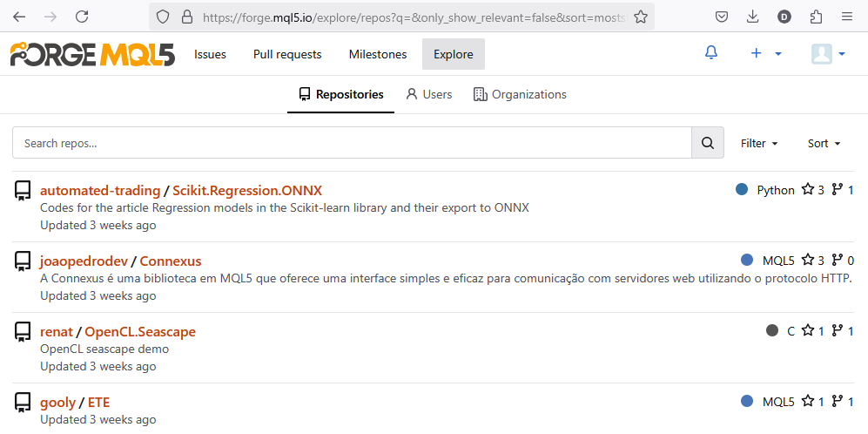Screen dimensions: 868x434
Task: Click the browser forward arrow
Action: [x=50, y=17]
